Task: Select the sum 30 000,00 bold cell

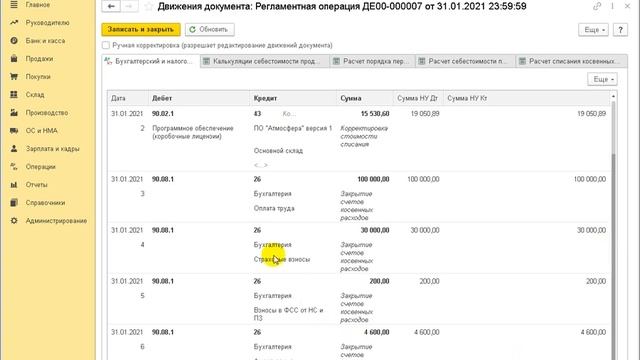Action: coord(375,230)
